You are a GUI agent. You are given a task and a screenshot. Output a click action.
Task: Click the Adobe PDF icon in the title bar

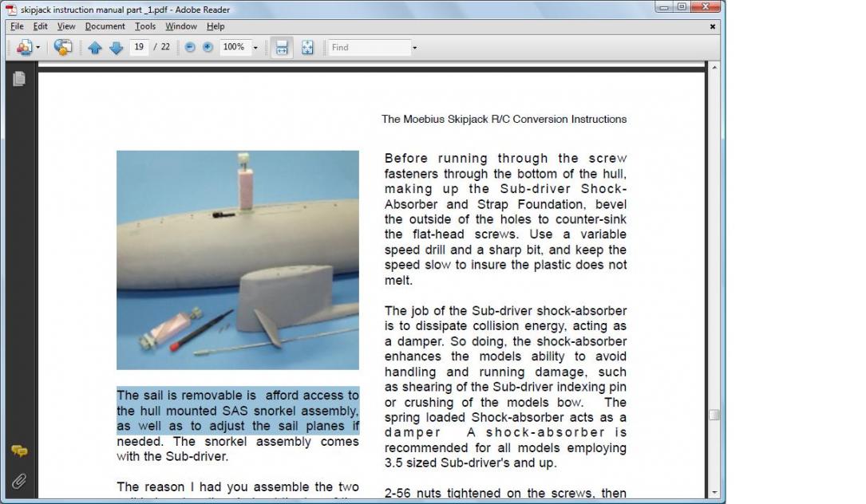tap(11, 10)
